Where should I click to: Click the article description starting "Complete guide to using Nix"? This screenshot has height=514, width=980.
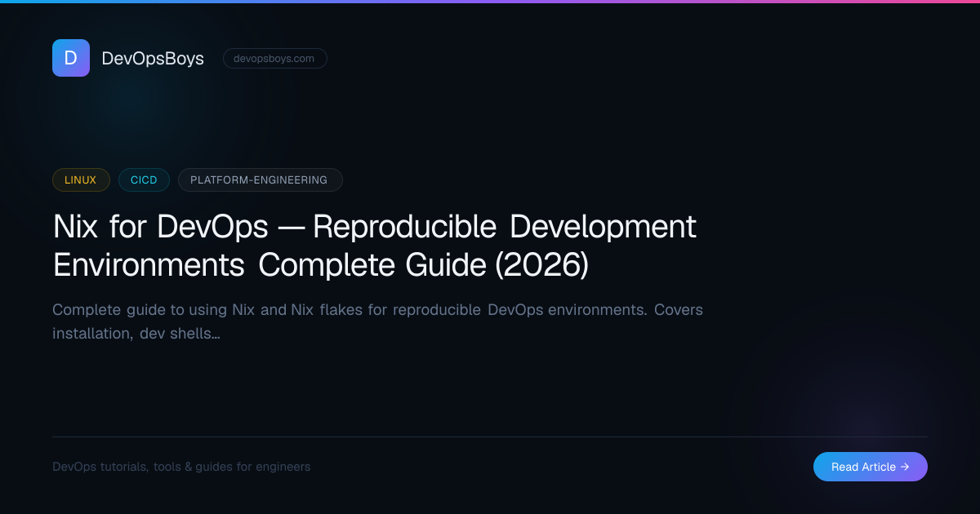[x=377, y=322]
